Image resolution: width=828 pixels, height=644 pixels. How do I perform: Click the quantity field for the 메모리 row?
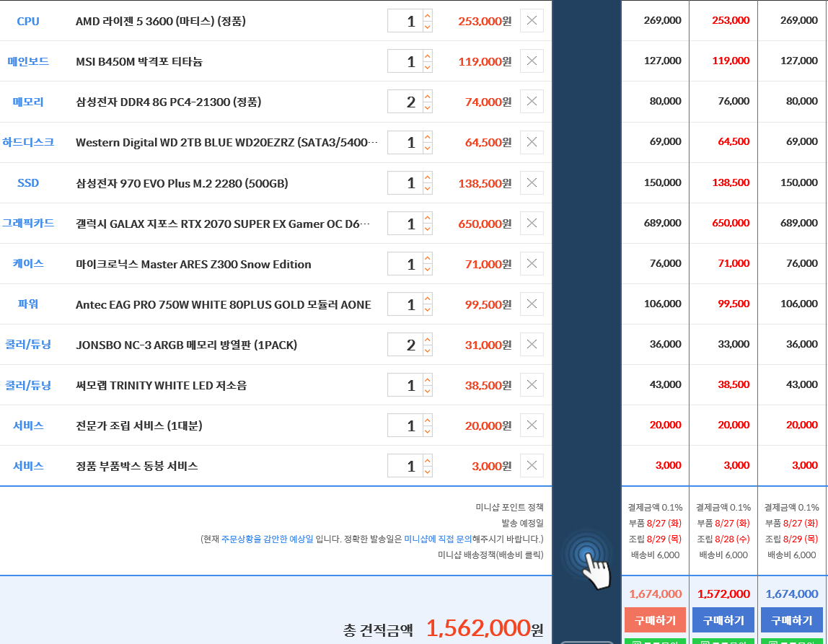(405, 102)
